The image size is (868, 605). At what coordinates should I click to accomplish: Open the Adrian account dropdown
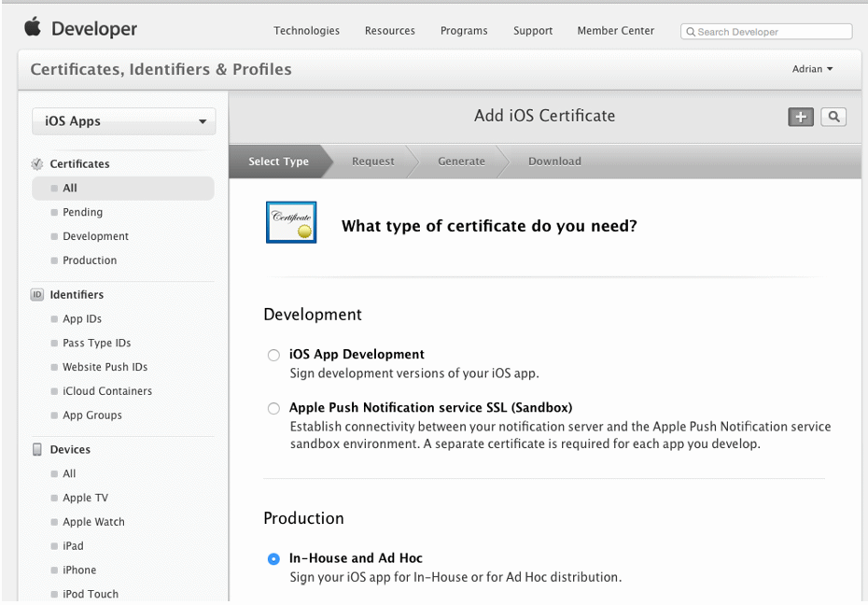[x=812, y=69]
